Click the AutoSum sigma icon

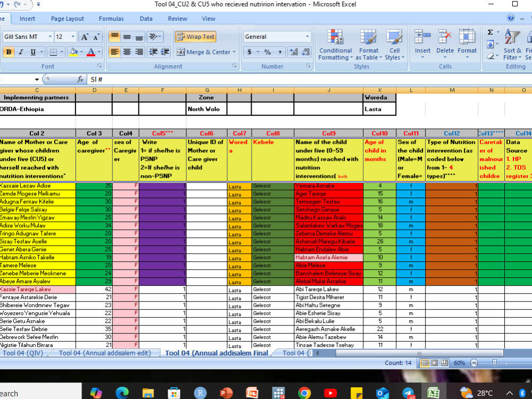pos(491,32)
